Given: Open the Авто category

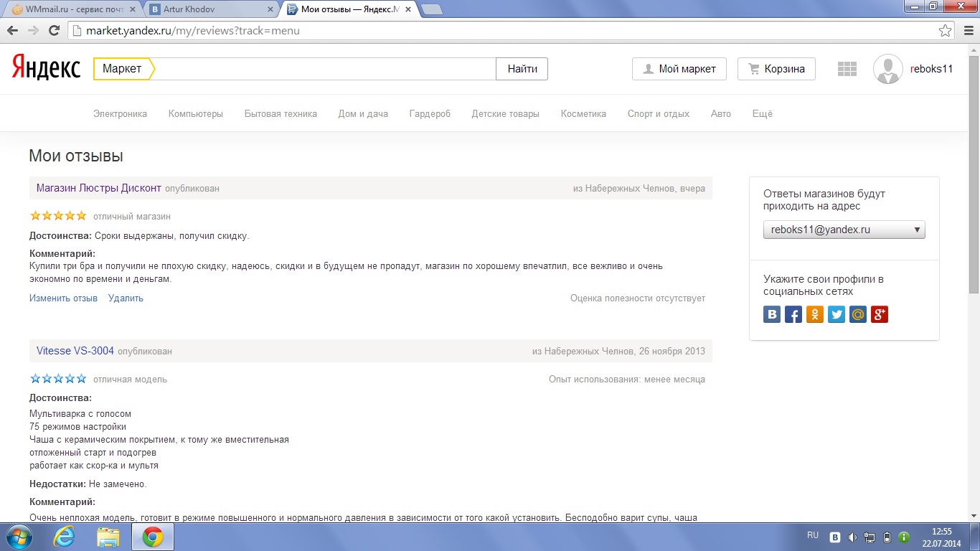Looking at the screenshot, I should pyautogui.click(x=721, y=113).
